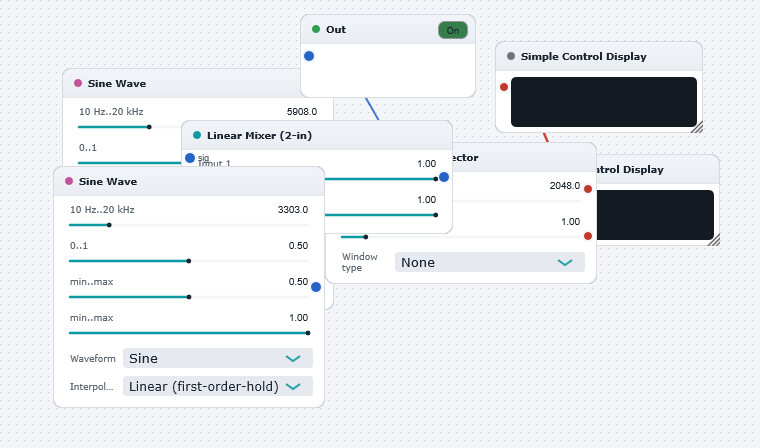Screen dimensions: 760x448
Task: Adjust the 0..1 slider at 0.50
Action: [189, 261]
